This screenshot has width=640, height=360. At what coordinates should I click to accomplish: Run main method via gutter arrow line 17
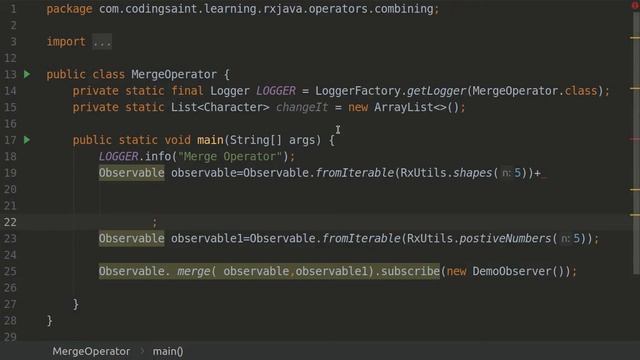[27, 140]
